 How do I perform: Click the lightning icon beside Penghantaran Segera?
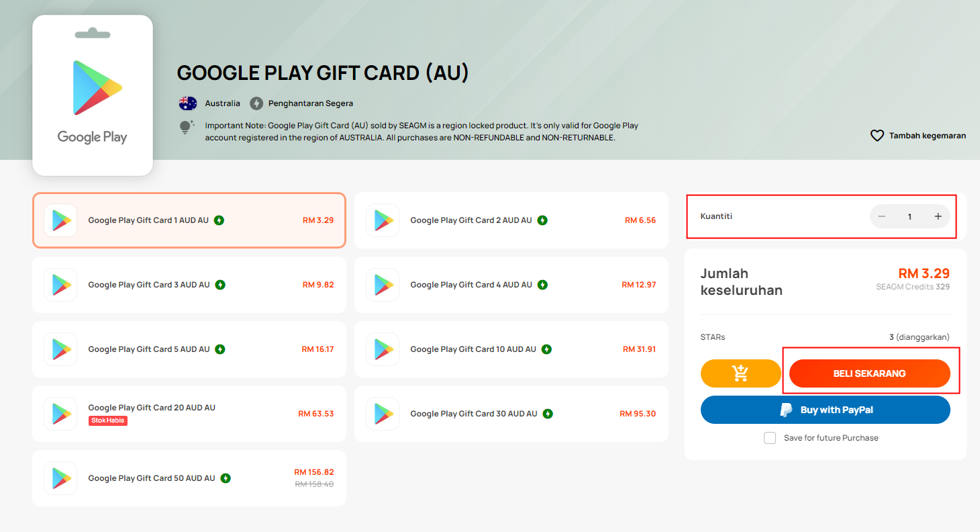pyautogui.click(x=256, y=103)
